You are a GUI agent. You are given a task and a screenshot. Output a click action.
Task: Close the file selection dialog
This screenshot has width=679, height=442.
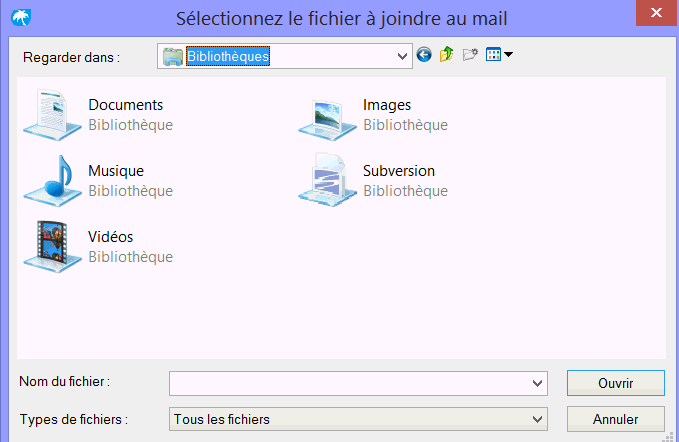pos(656,13)
